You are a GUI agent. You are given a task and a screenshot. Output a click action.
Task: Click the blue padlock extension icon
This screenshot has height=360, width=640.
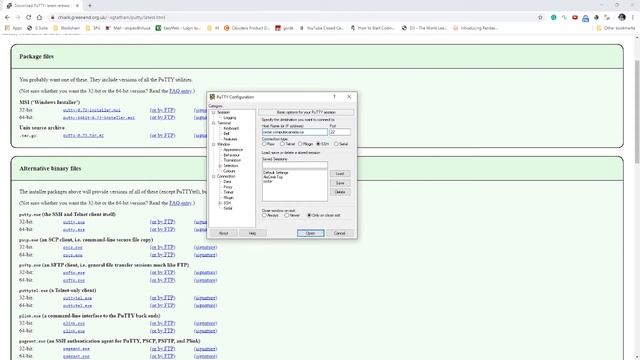[585, 18]
